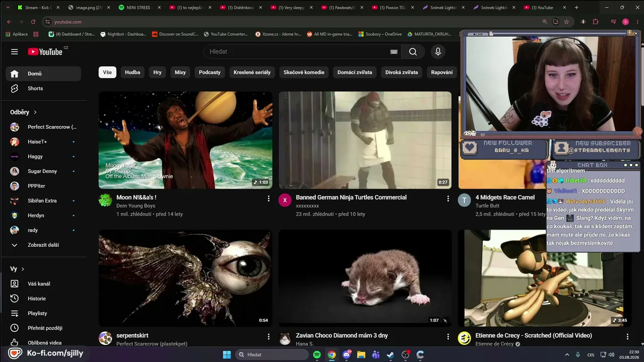Open Přehrát později in the sidebar

tap(43, 328)
